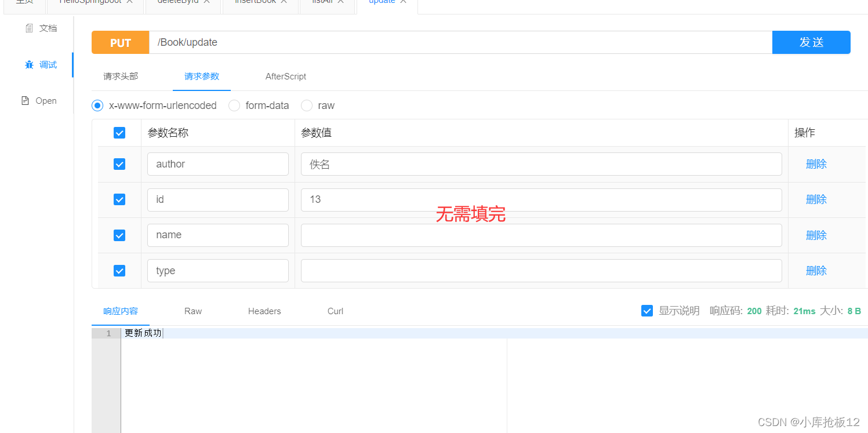Uncheck the type parameter checkbox
The image size is (868, 433).
click(119, 271)
